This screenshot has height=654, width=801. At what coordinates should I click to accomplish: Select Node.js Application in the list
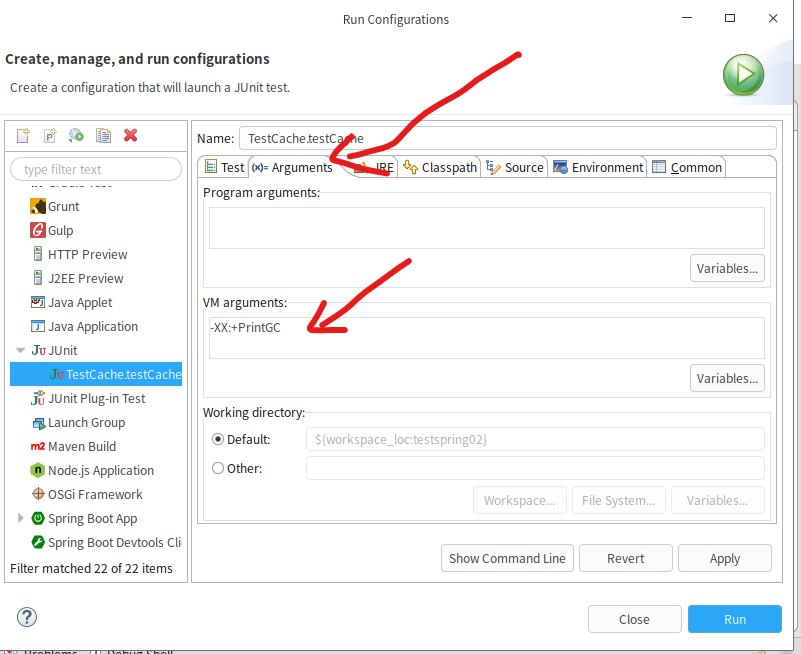click(101, 471)
